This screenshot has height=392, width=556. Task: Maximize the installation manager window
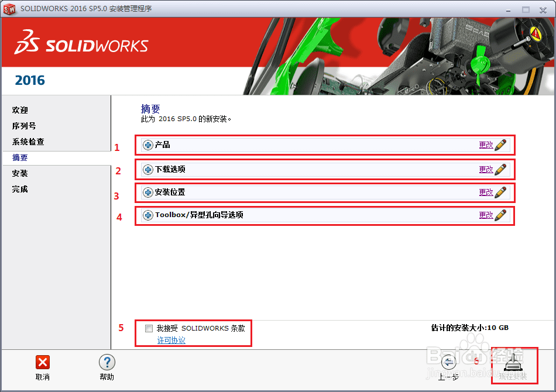(x=526, y=10)
